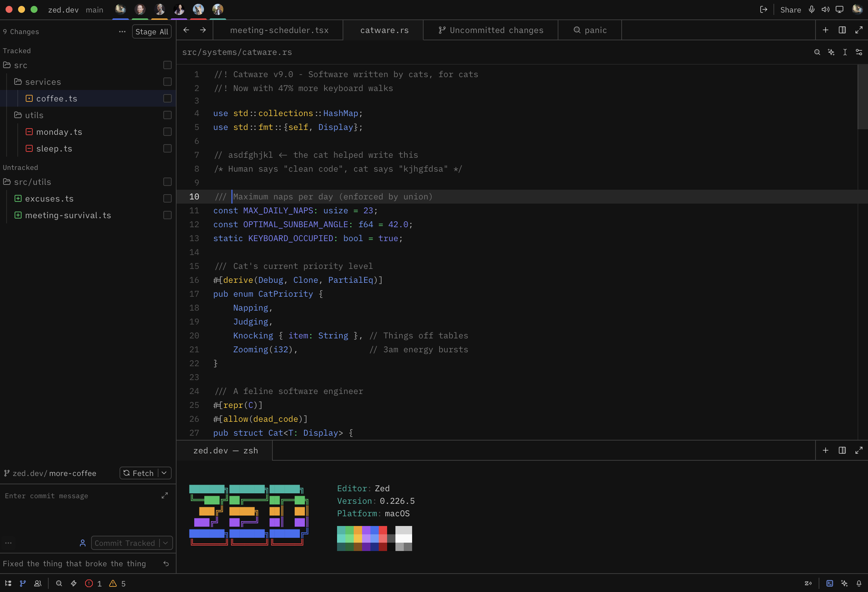Stage monday.ts using its checkbox
Viewport: 868px width, 592px height.
167,131
